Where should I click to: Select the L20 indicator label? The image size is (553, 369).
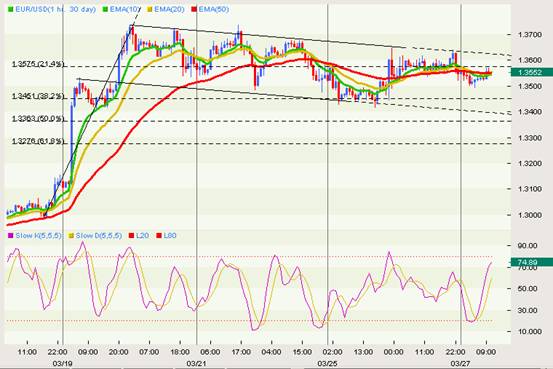click(142, 235)
